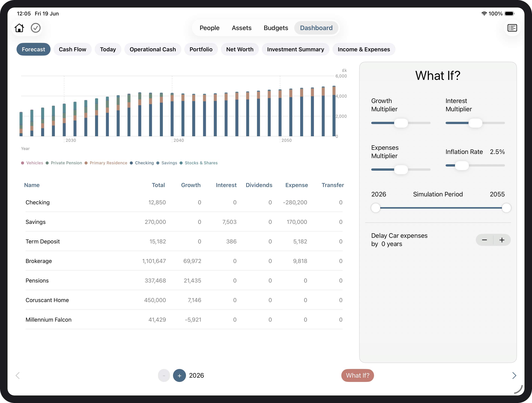Toggle the red What If? button
Screen dimensions: 532x403
click(x=358, y=375)
